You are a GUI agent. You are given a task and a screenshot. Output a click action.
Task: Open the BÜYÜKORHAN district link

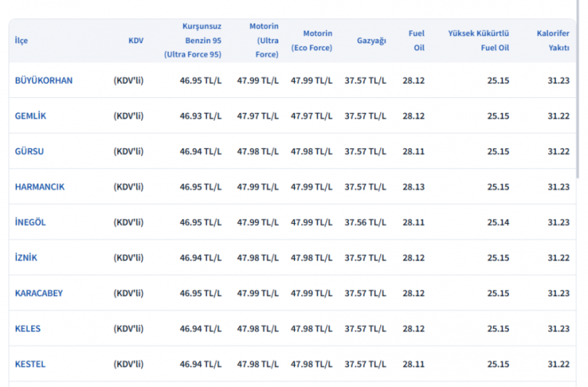click(44, 80)
